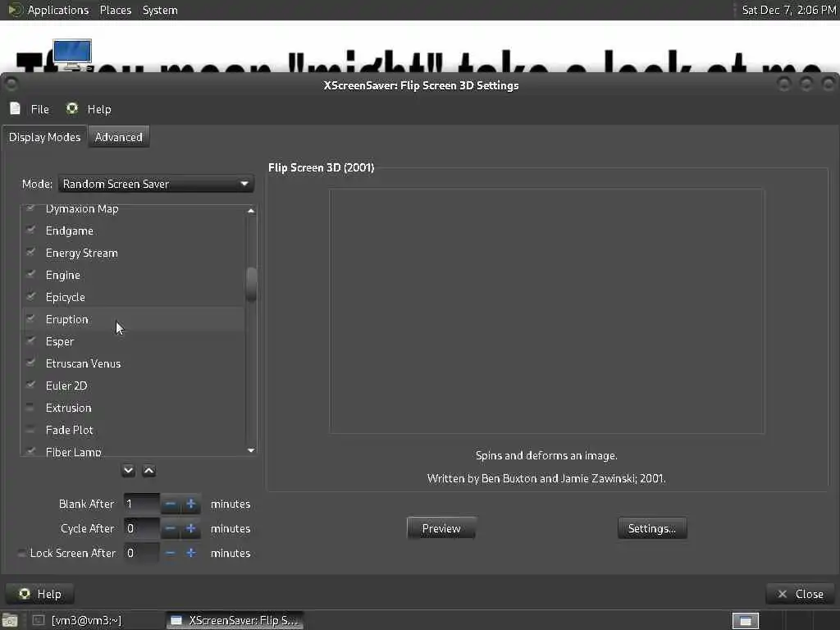Open the System menu
840x630 pixels.
click(x=160, y=10)
